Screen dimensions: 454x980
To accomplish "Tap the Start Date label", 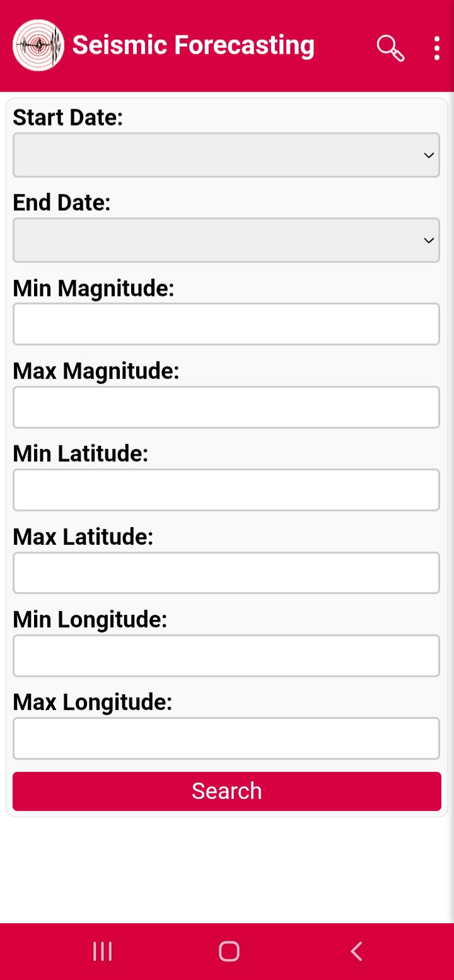I will point(67,117).
